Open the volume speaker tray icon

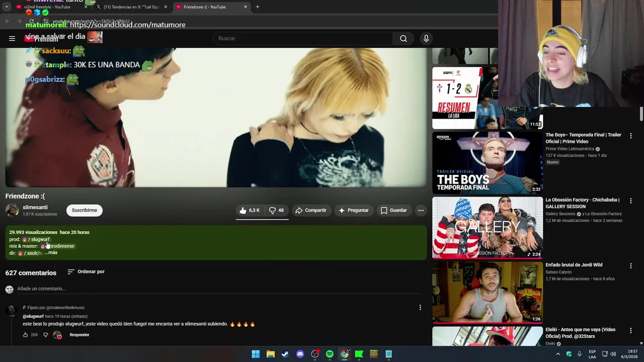tap(613, 354)
